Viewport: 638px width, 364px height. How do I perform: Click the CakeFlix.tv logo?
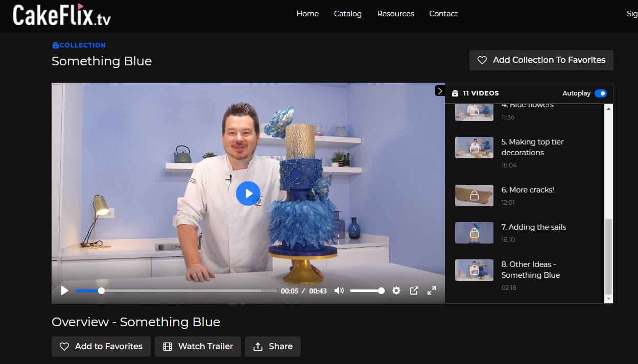[x=62, y=15]
